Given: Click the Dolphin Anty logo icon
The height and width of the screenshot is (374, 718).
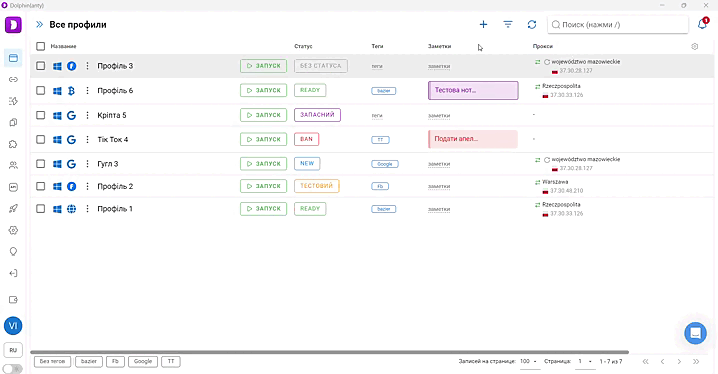Looking at the screenshot, I should tap(13, 25).
